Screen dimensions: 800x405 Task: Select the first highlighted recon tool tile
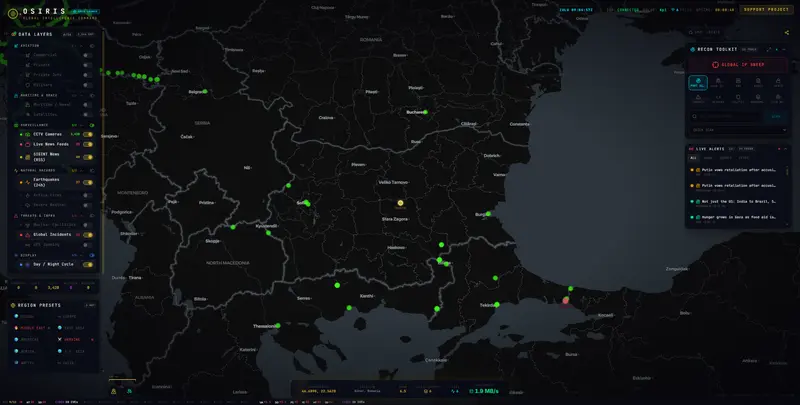pos(698,83)
